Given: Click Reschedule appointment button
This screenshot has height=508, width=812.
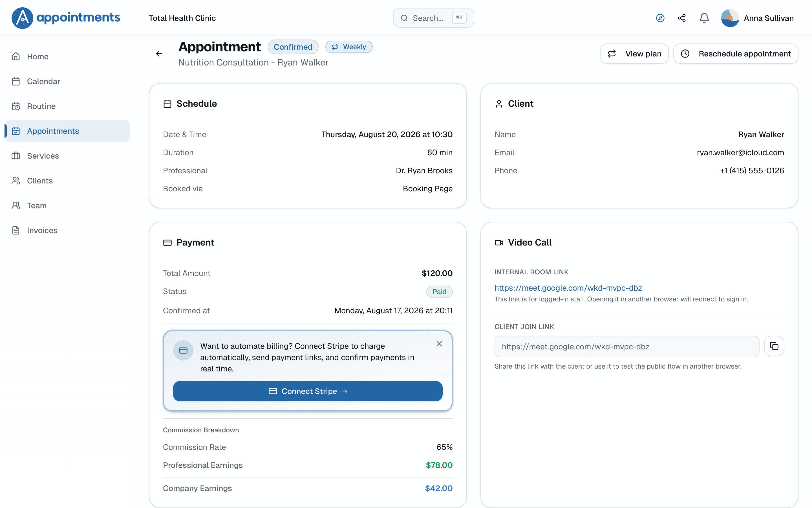Looking at the screenshot, I should click(736, 54).
